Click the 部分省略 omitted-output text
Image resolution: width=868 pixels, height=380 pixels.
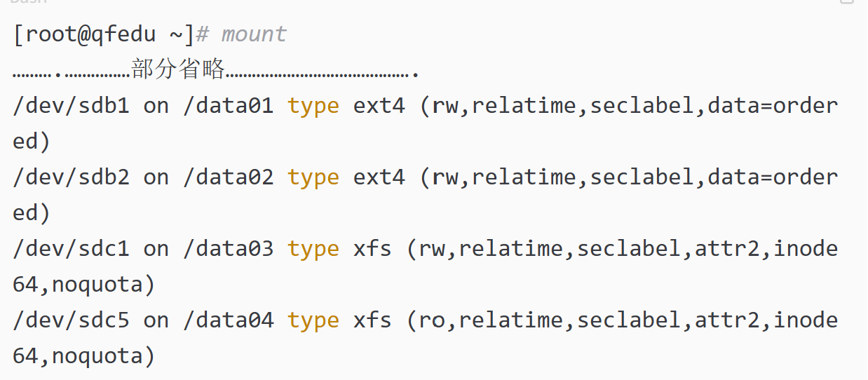(178, 69)
